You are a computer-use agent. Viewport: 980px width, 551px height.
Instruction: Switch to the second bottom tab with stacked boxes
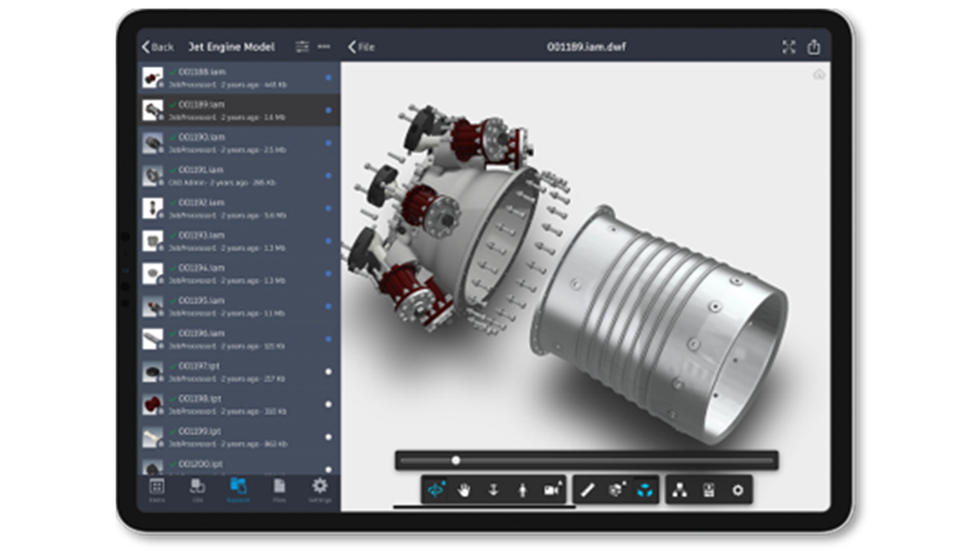197,490
